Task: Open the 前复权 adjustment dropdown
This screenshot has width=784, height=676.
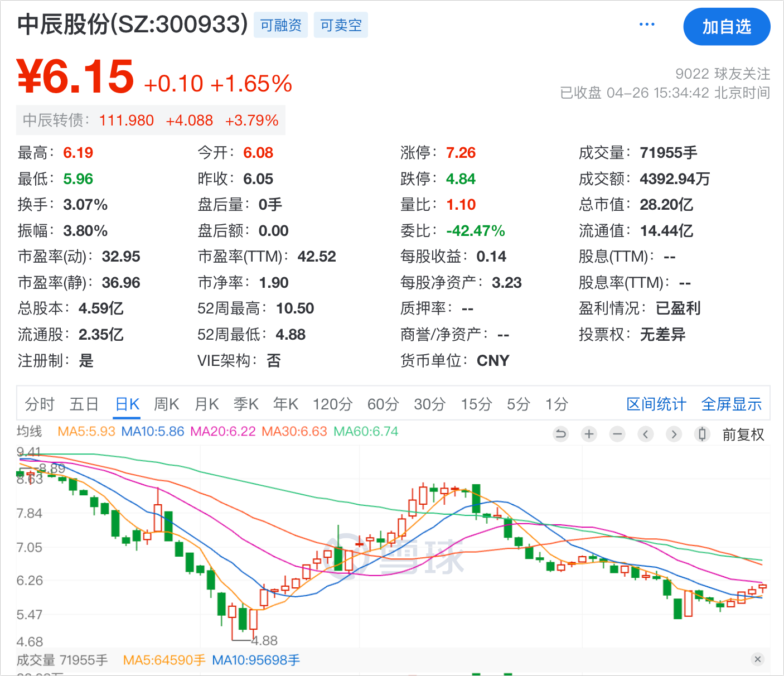Action: pos(743,434)
